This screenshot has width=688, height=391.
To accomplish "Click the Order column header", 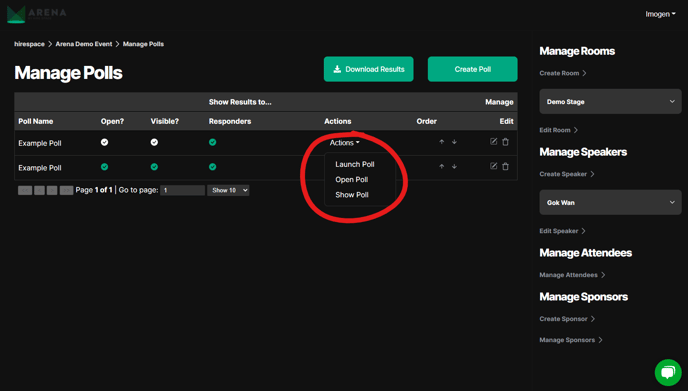I will click(426, 121).
